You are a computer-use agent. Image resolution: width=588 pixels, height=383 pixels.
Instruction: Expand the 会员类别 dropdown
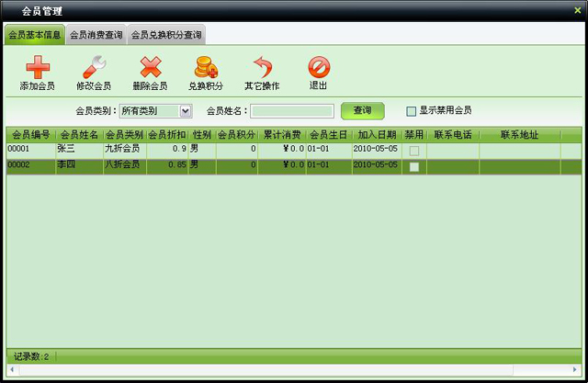point(186,111)
